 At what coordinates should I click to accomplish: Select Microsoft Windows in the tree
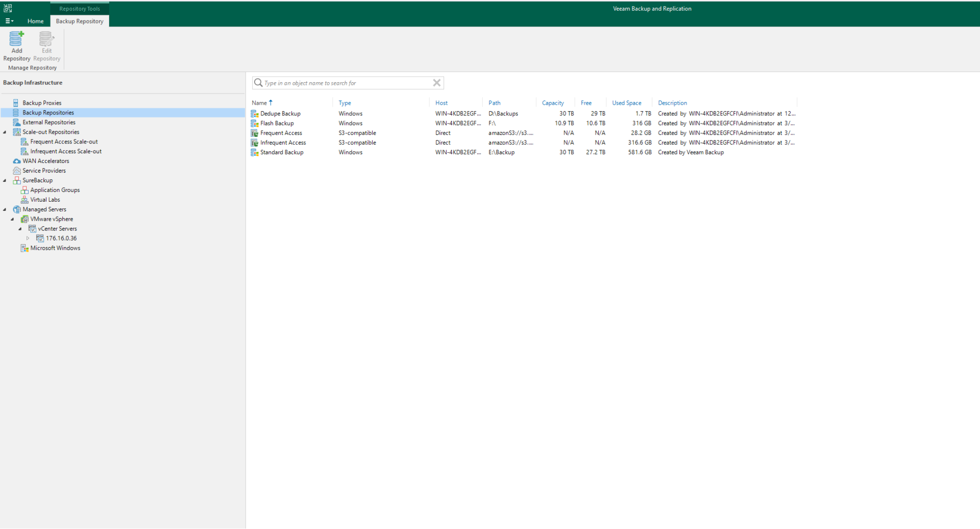(55, 248)
